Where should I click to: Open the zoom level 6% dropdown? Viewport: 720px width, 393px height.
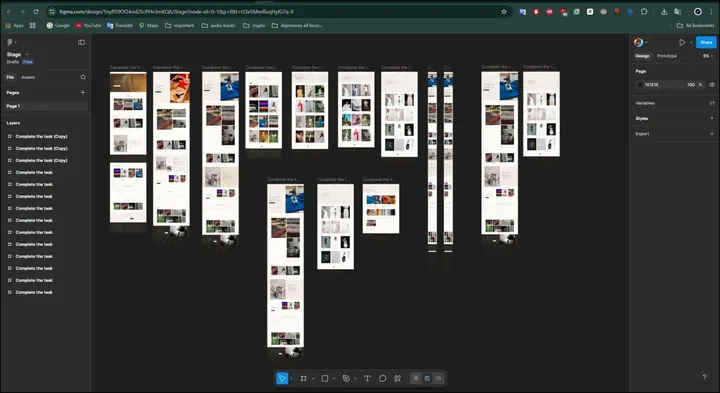[707, 56]
